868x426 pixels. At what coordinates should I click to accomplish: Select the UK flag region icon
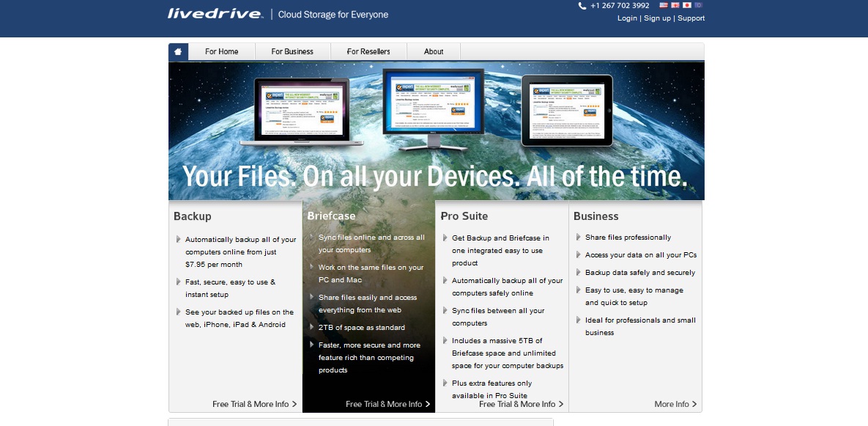675,5
